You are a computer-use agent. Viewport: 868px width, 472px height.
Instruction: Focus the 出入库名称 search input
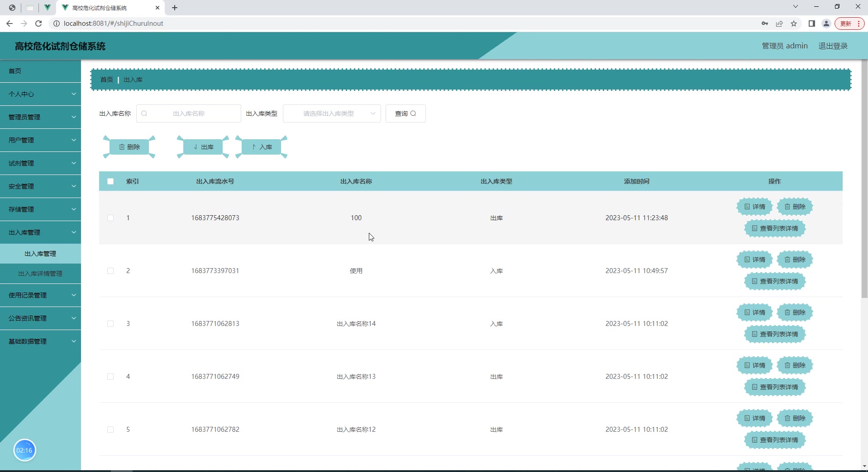click(189, 113)
